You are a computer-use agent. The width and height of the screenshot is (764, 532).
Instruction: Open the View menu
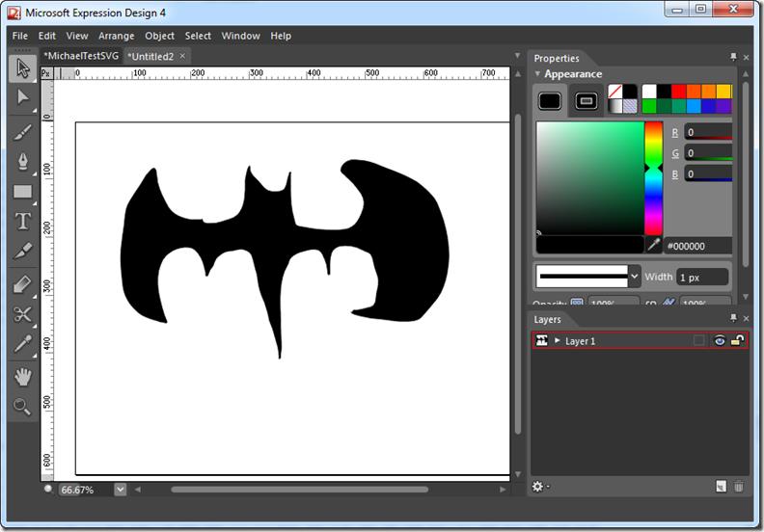coord(77,36)
